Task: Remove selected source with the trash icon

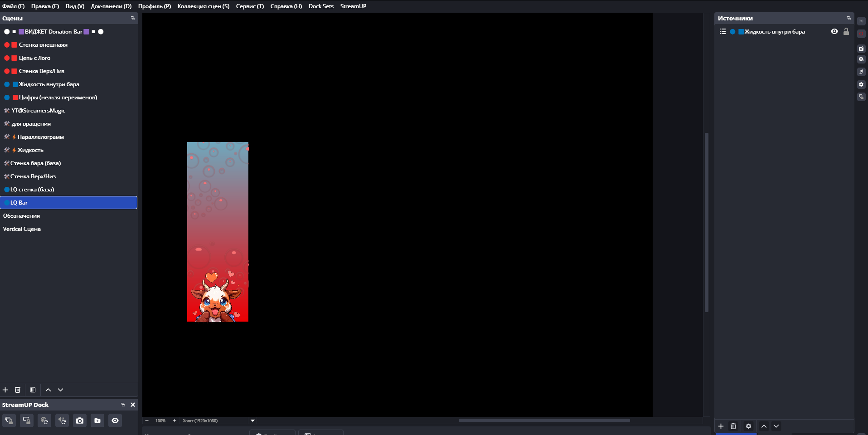Action: point(733,426)
